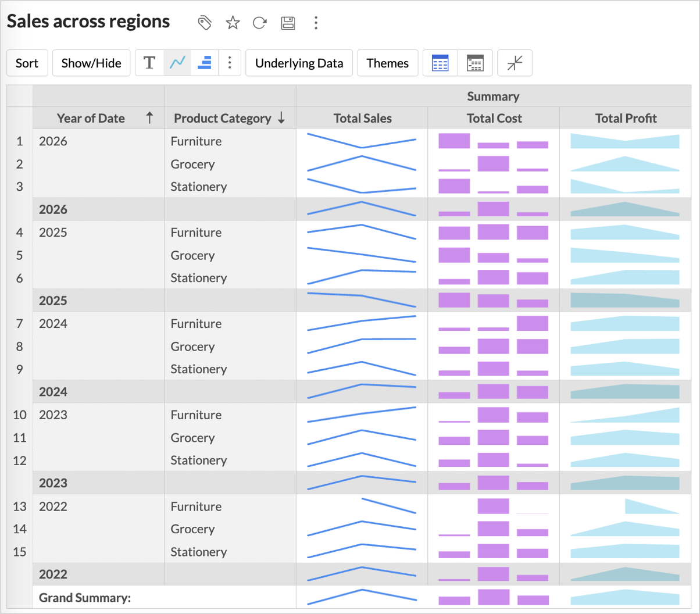Open the toolbar's three-dot overflow menu
Viewport: 700px width, 614px height.
coord(230,63)
